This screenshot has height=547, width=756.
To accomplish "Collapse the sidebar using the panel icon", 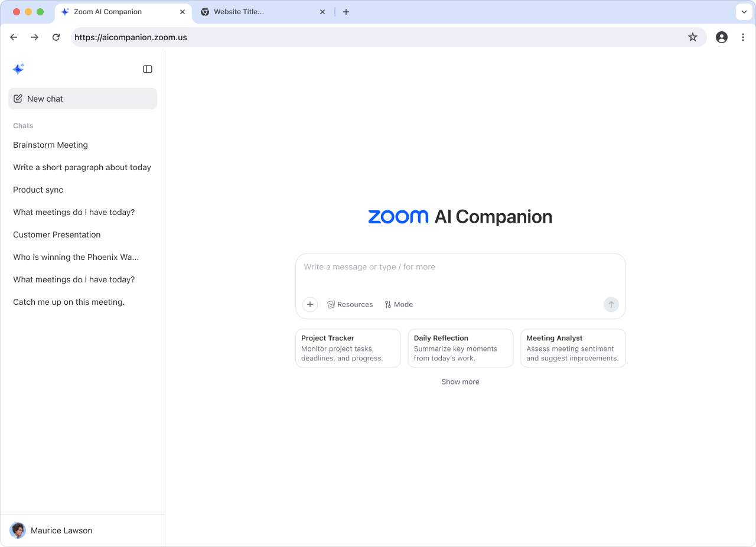I will (147, 69).
